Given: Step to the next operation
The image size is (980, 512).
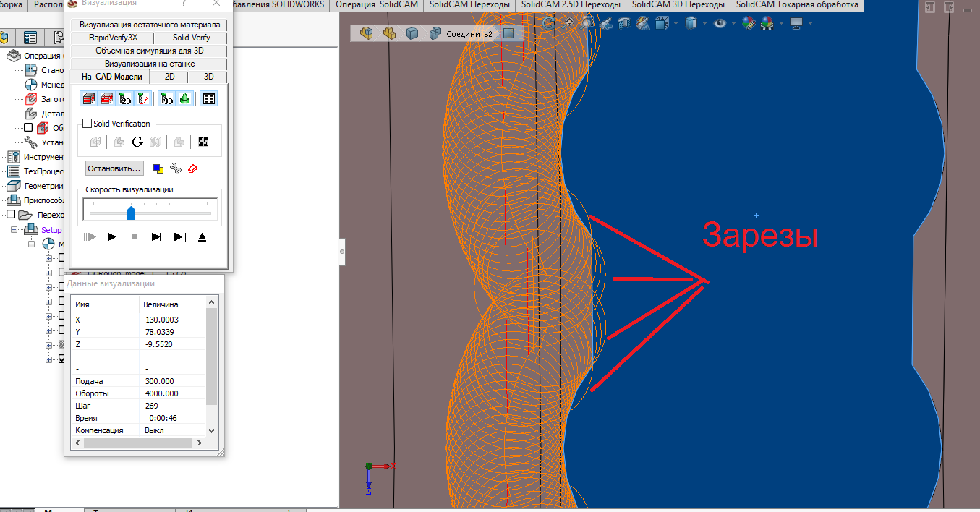Looking at the screenshot, I should pyautogui.click(x=157, y=236).
